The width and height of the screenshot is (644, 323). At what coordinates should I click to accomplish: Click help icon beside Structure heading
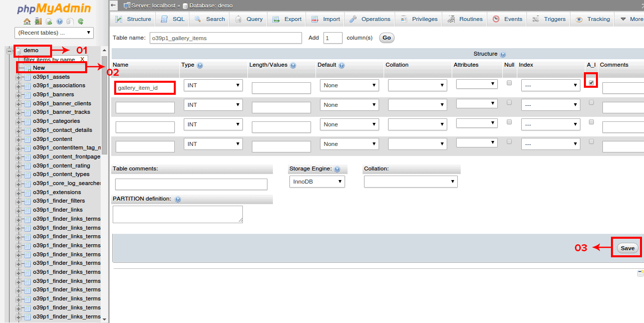503,54
